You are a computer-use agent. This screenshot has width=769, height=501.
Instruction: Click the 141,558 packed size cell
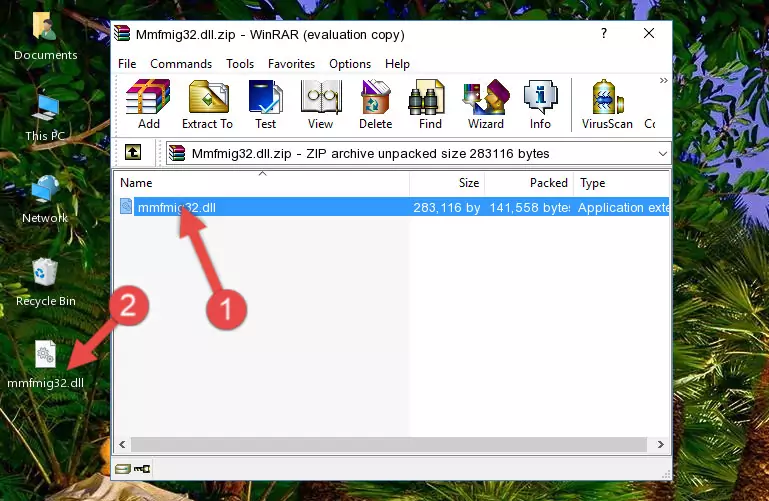click(530, 207)
